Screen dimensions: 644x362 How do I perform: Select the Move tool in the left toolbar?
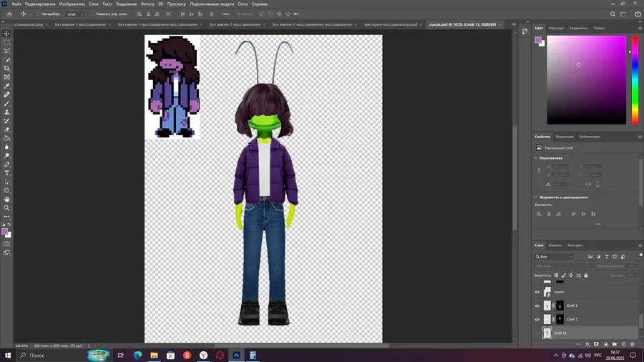(6, 34)
